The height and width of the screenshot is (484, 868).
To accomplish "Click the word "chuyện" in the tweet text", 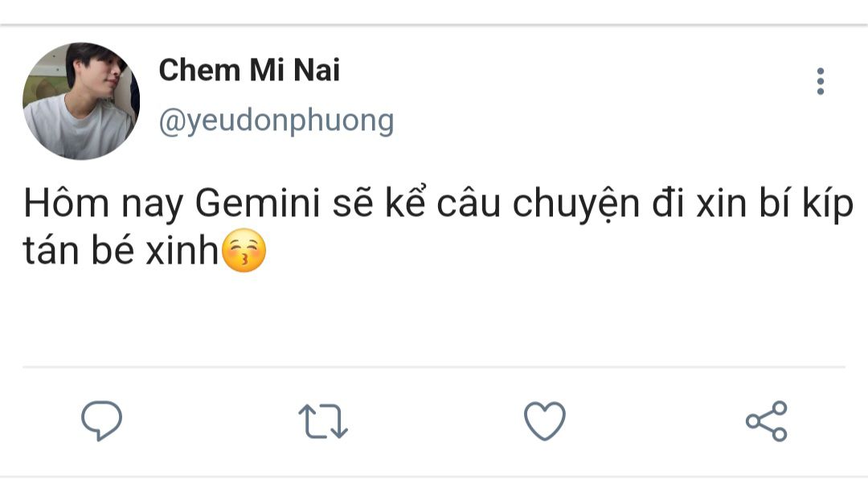I will coord(571,206).
